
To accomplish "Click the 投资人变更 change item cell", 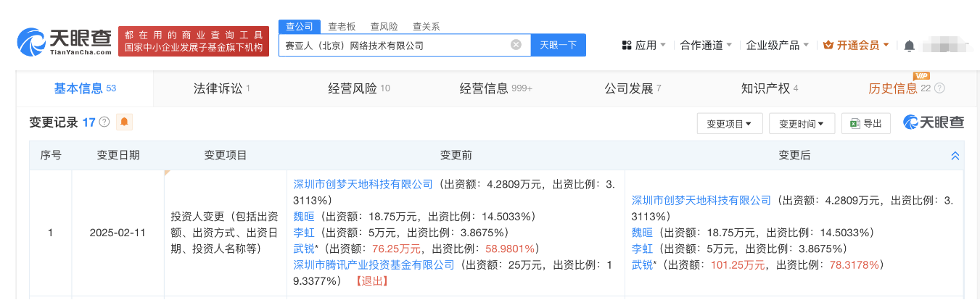I will pos(226,233).
